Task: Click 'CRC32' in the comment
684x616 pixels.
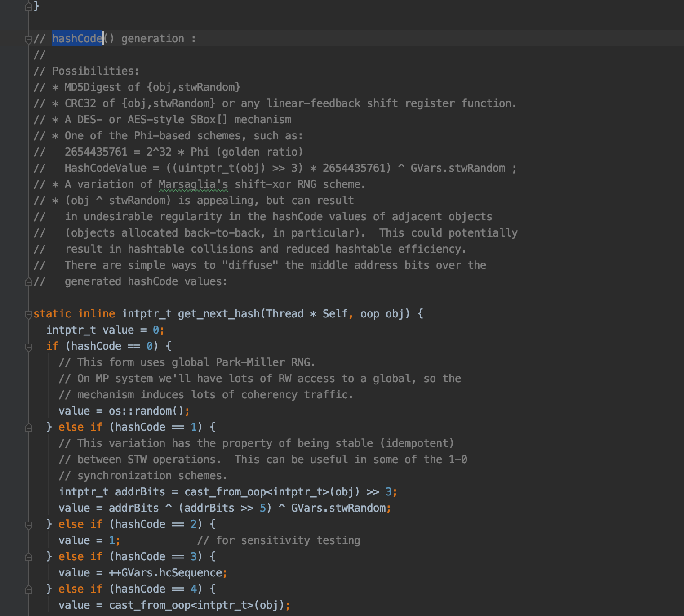Action: 80,103
